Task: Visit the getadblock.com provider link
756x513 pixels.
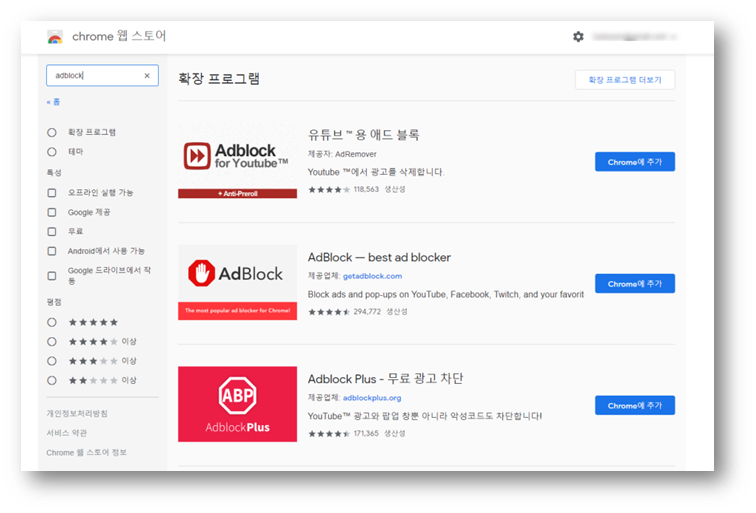Action: [x=372, y=276]
